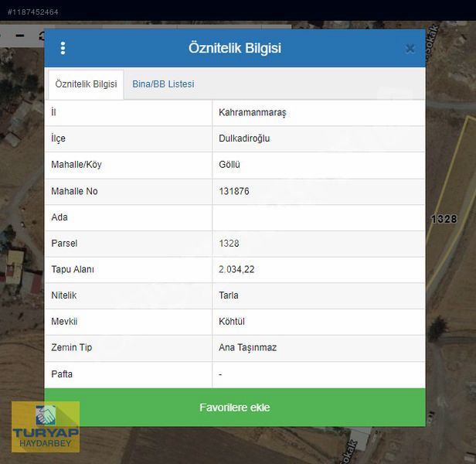Switch to Bina/BB Listesi tab
Viewport: 476px width, 464px height.
pos(163,84)
